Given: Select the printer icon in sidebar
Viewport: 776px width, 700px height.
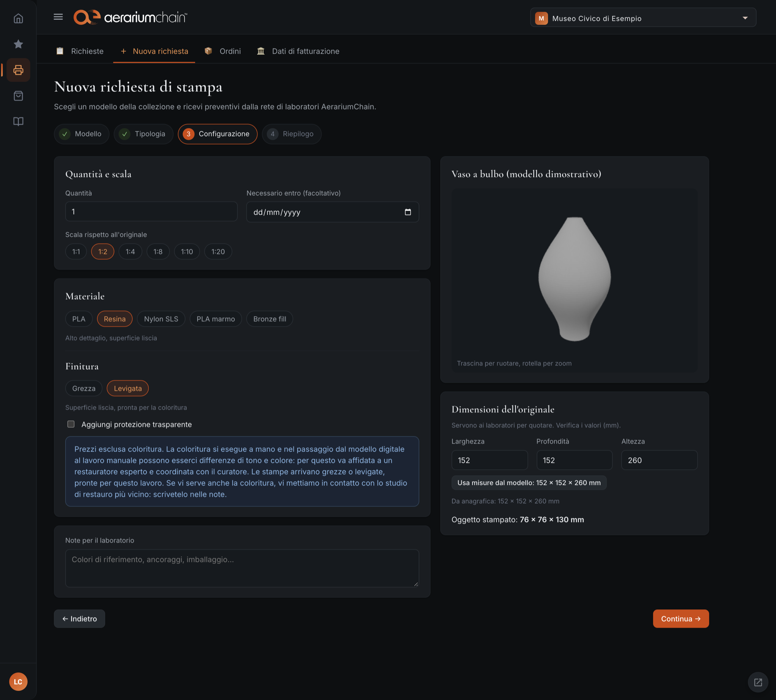Looking at the screenshot, I should (18, 70).
